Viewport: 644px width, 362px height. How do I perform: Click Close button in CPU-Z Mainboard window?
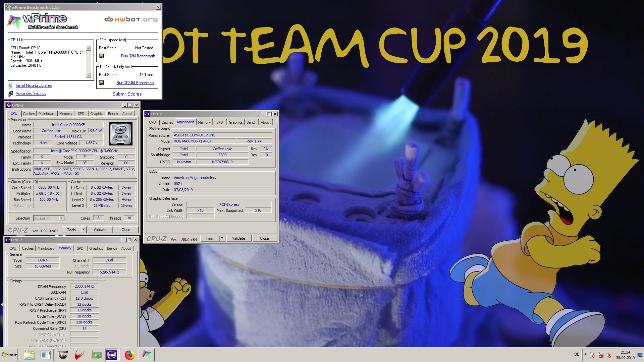coord(264,238)
